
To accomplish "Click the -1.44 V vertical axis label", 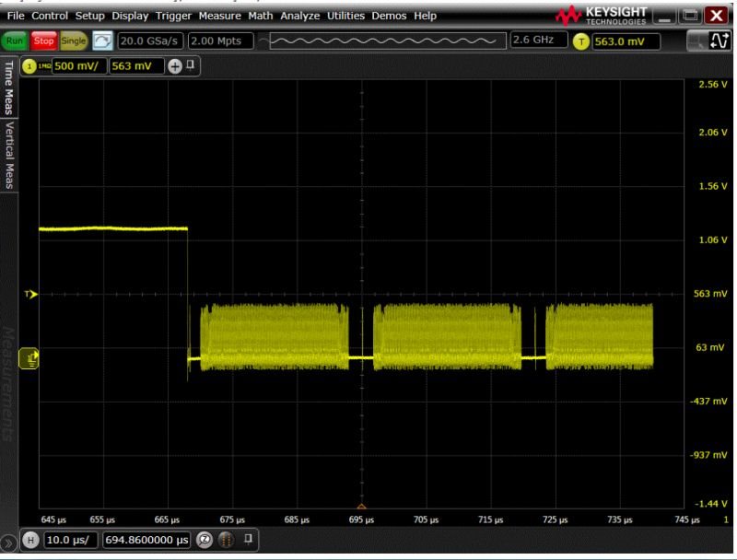I will pyautogui.click(x=710, y=504).
